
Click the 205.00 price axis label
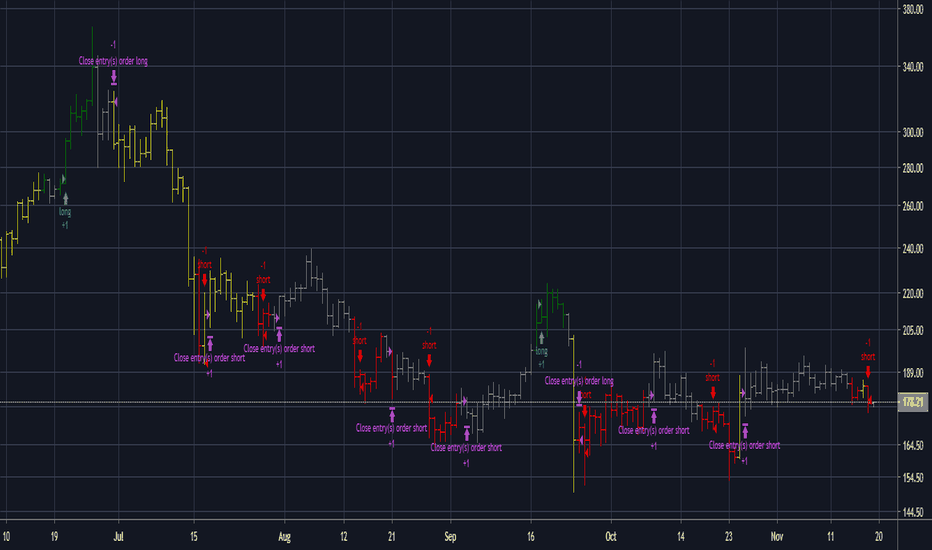click(912, 330)
